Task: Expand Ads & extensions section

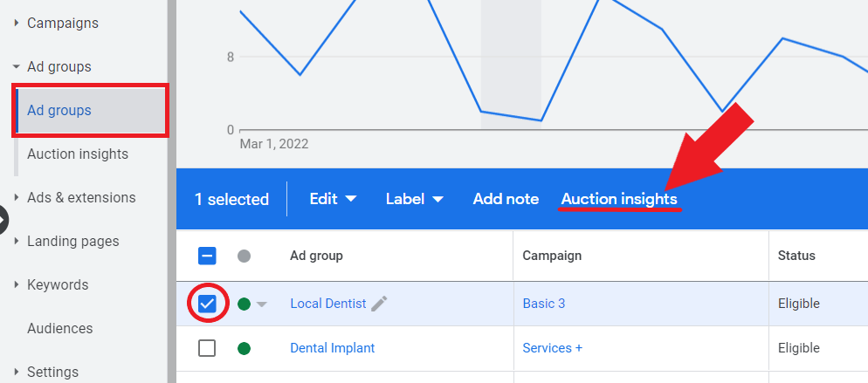Action: pyautogui.click(x=16, y=197)
